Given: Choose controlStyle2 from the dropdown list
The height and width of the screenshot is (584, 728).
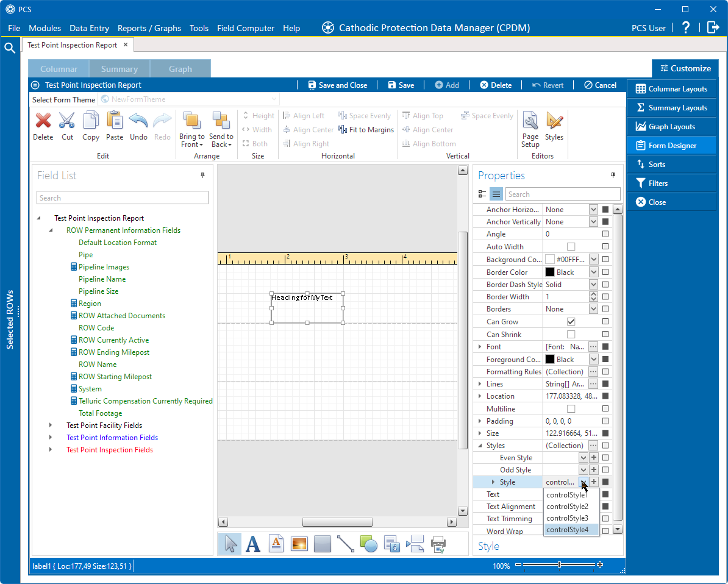Looking at the screenshot, I should [x=567, y=507].
